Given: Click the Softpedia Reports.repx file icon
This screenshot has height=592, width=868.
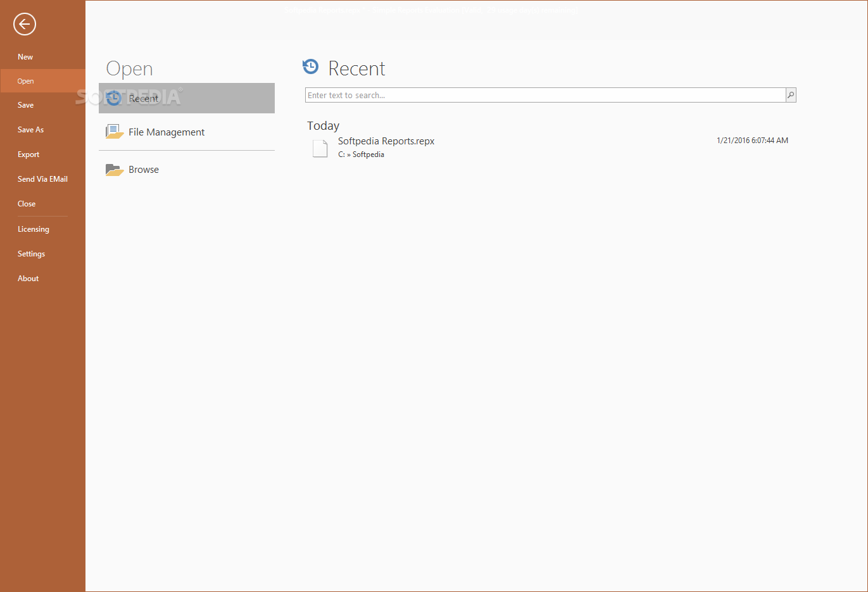Looking at the screenshot, I should click(x=320, y=148).
